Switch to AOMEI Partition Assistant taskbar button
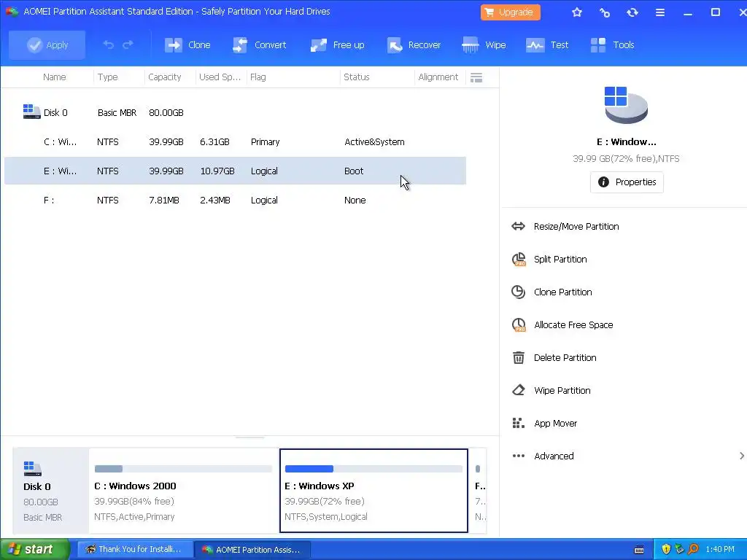 (253, 550)
